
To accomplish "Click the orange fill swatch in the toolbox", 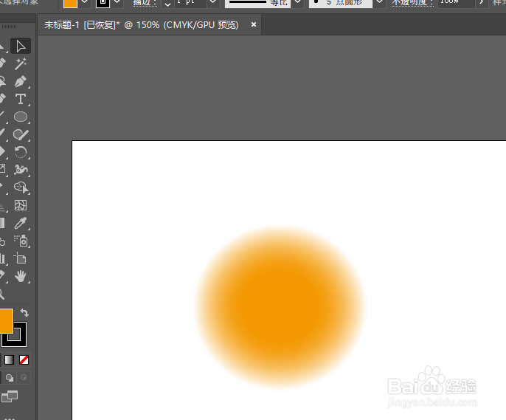I will click(x=4, y=320).
